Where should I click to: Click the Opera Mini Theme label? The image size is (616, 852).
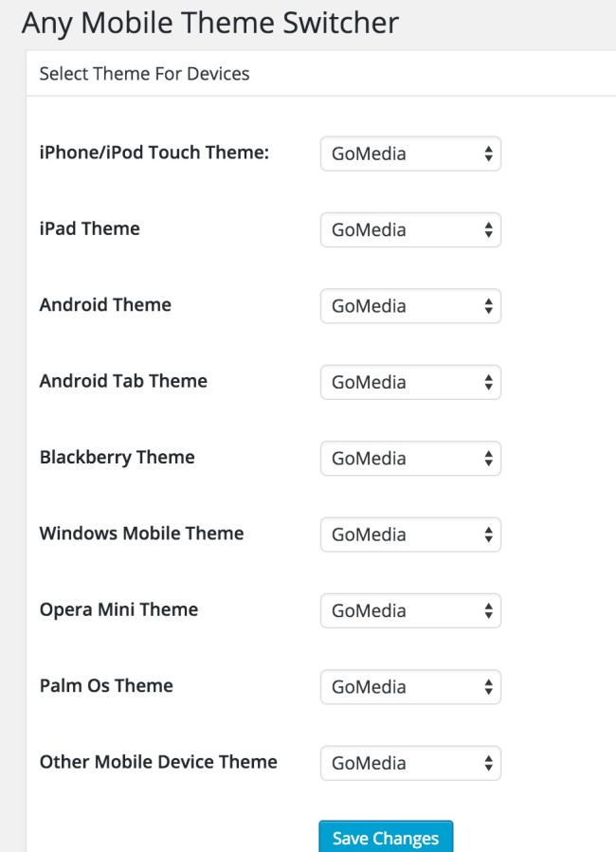[x=118, y=609]
